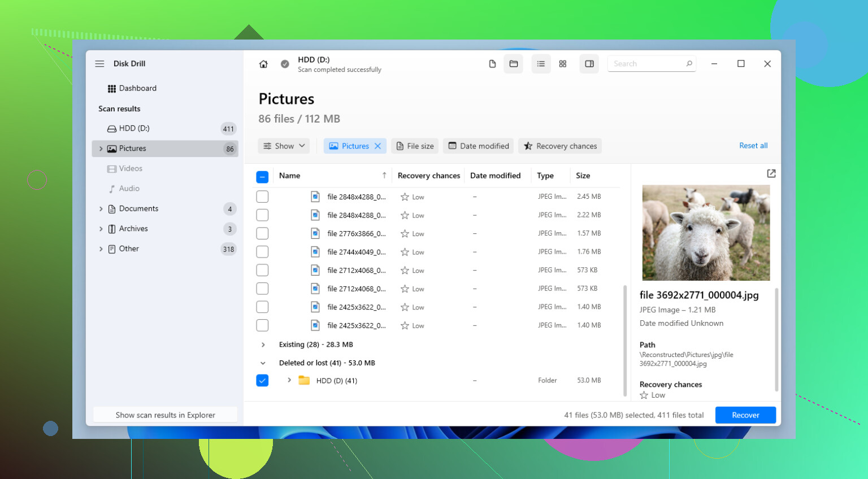The height and width of the screenshot is (479, 868).
Task: Collapse the Deleted or lost (41) group
Action: click(x=263, y=363)
